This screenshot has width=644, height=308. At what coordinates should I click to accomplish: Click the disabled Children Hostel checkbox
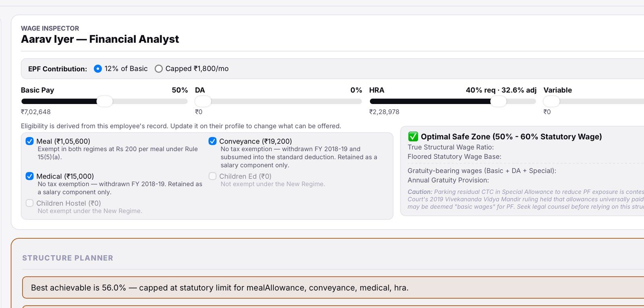point(29,203)
